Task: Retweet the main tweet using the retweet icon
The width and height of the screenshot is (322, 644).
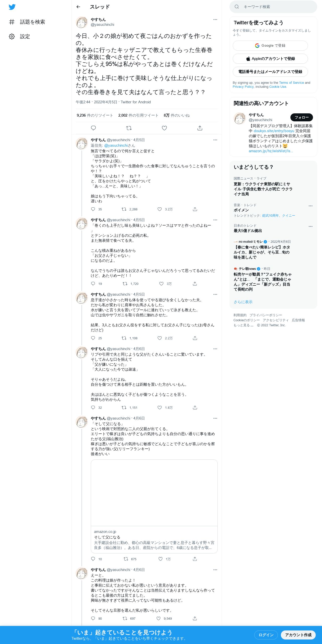Action: 129,128
